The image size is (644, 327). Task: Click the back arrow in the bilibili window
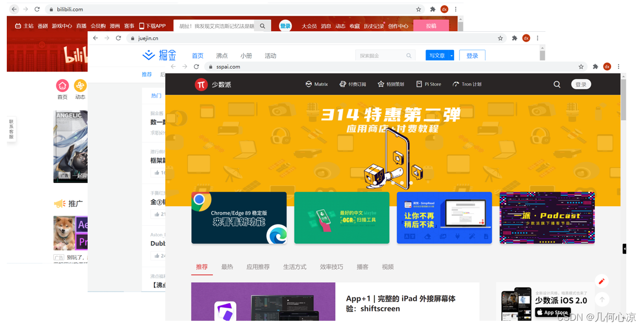pos(14,9)
